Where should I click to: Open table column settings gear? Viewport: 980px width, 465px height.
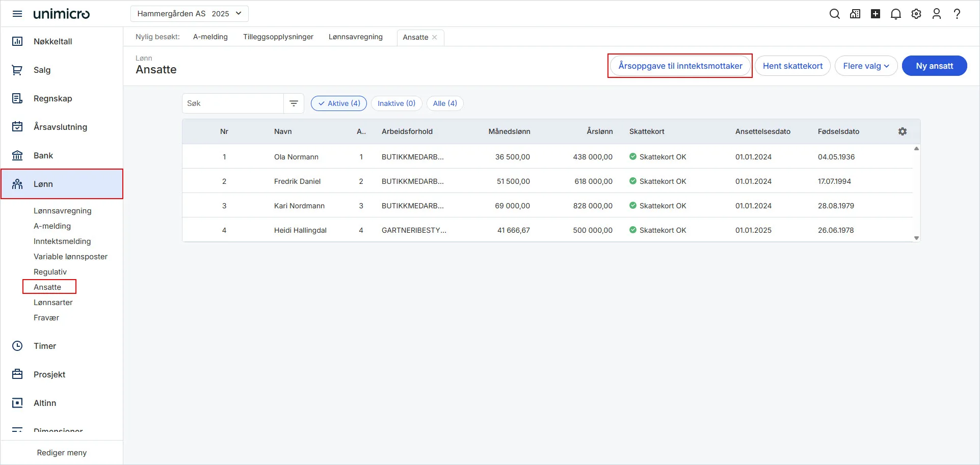coord(902,131)
